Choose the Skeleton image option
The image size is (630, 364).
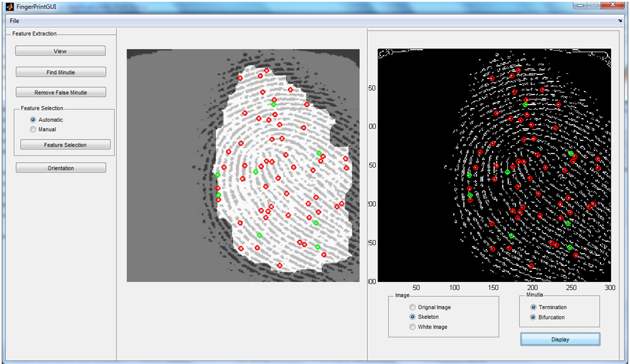click(x=412, y=317)
